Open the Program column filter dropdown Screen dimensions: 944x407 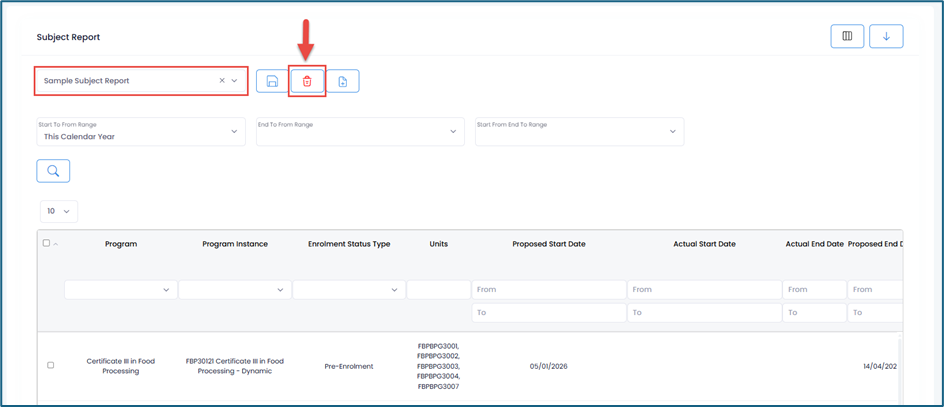tap(121, 290)
